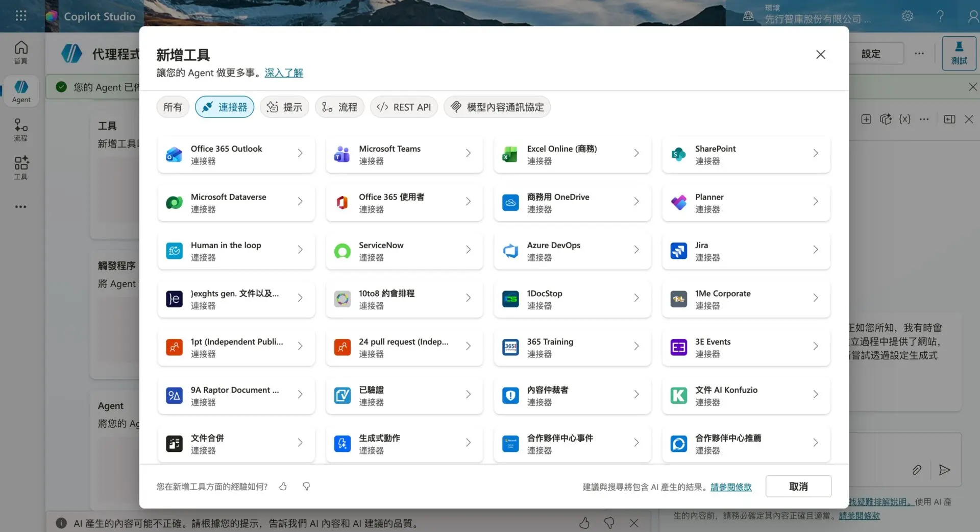Open the 深入了解 link
Screen dimensions: 980x532
(284, 73)
